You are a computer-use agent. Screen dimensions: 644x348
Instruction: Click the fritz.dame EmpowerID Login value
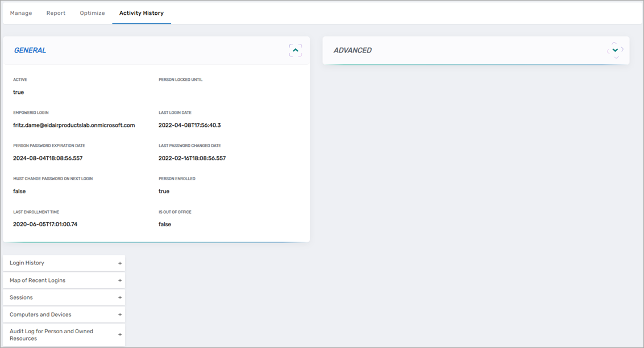pyautogui.click(x=73, y=125)
